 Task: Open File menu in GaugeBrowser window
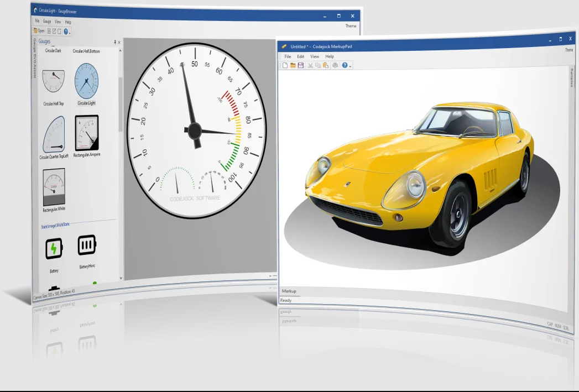tap(37, 21)
